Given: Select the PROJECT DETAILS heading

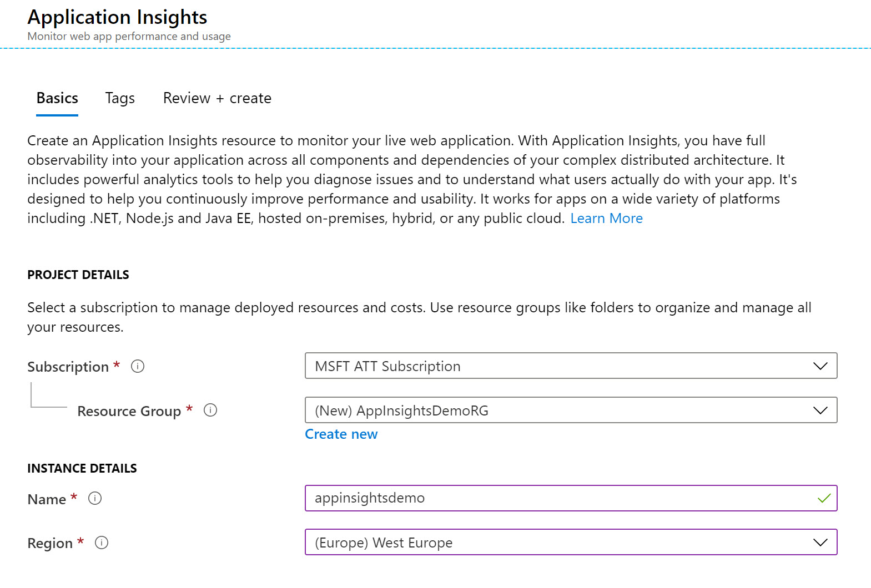Looking at the screenshot, I should tap(78, 275).
